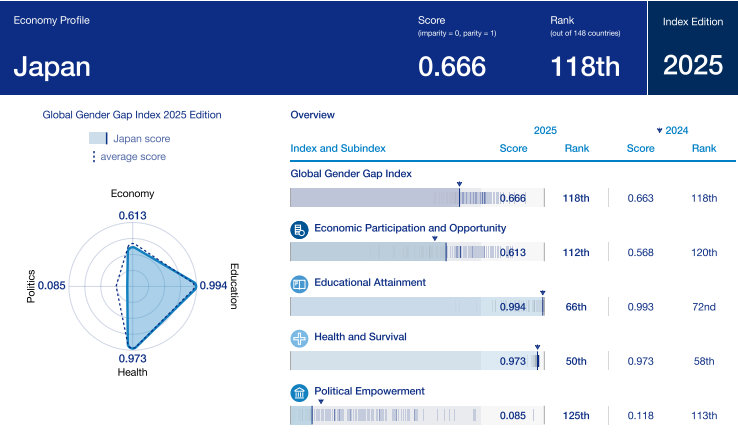Click the Global Gender Gap Index score bar
The image size is (738, 435).
416,198
